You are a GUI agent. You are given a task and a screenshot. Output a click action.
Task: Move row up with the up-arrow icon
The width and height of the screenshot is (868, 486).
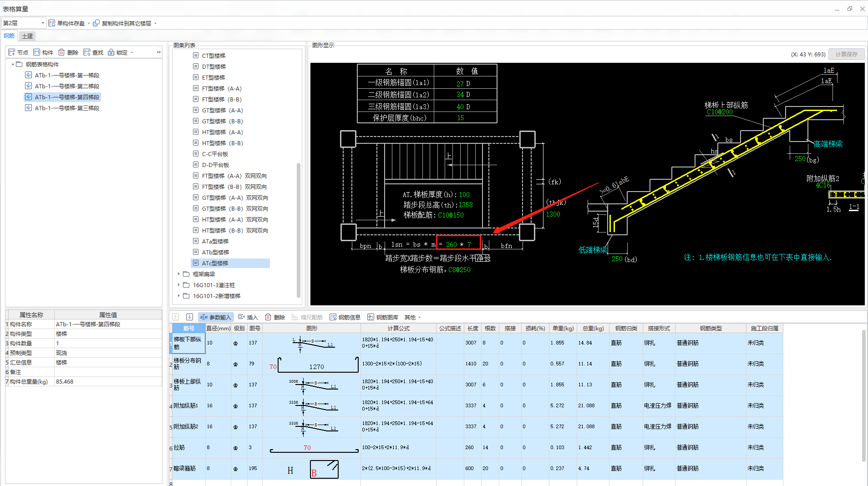point(176,317)
